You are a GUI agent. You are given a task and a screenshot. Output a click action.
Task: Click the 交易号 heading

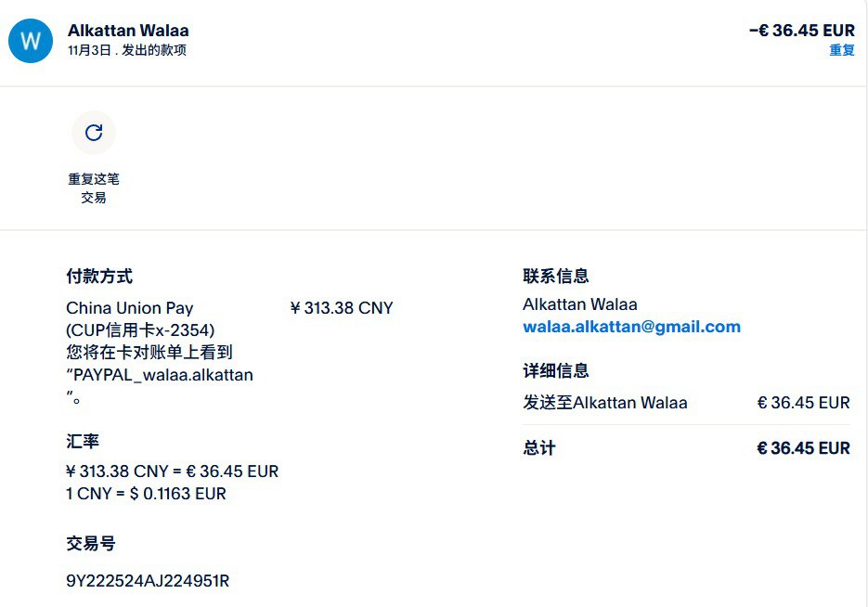[x=91, y=544]
